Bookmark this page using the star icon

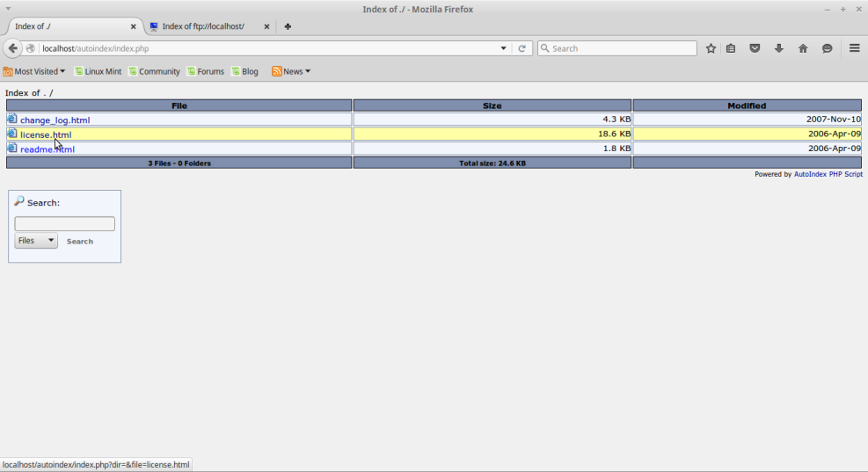point(711,48)
